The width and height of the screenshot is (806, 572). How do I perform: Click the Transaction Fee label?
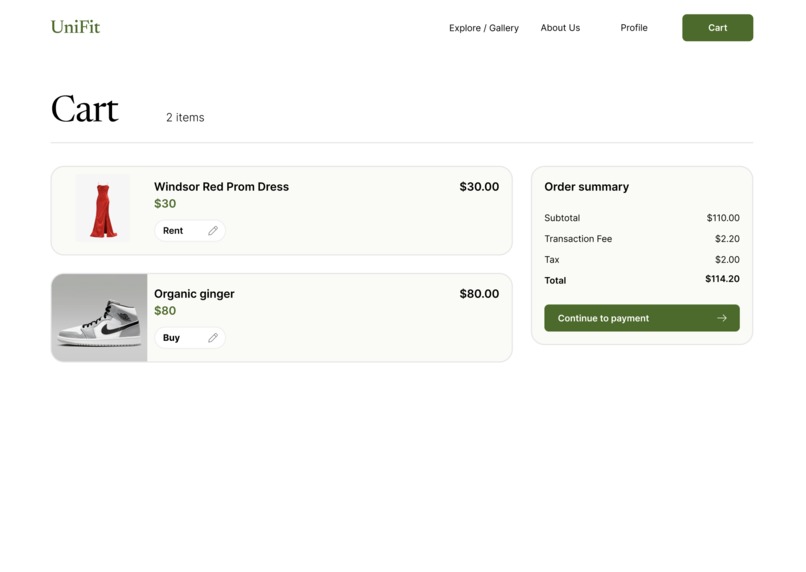pyautogui.click(x=578, y=238)
